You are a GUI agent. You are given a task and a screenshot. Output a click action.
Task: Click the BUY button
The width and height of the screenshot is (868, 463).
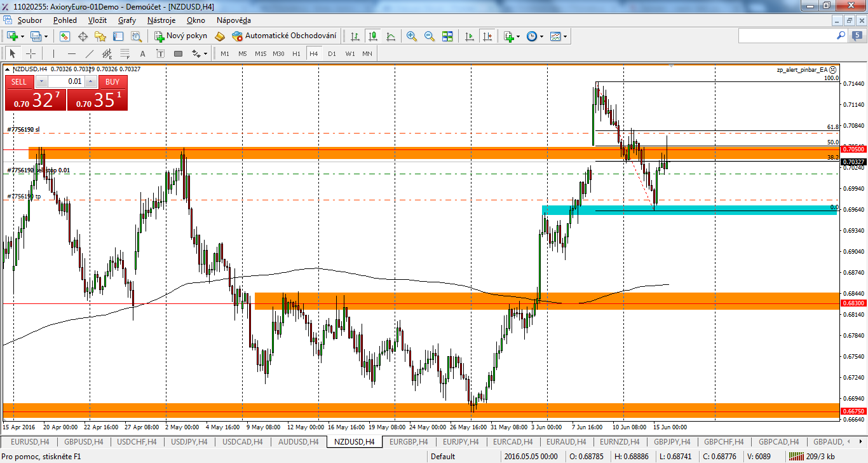112,81
